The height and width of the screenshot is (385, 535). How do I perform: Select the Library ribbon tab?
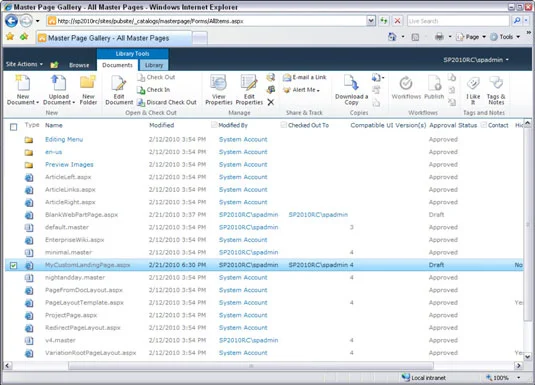154,65
